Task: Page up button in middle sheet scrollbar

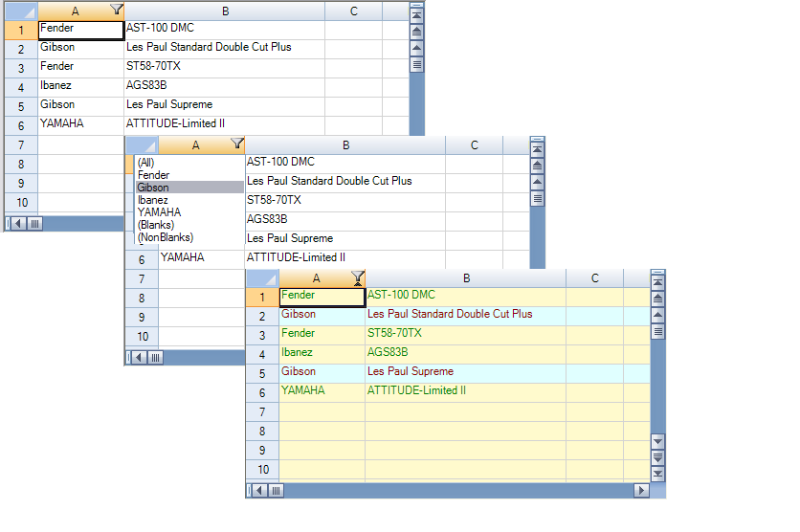Action: tap(537, 166)
